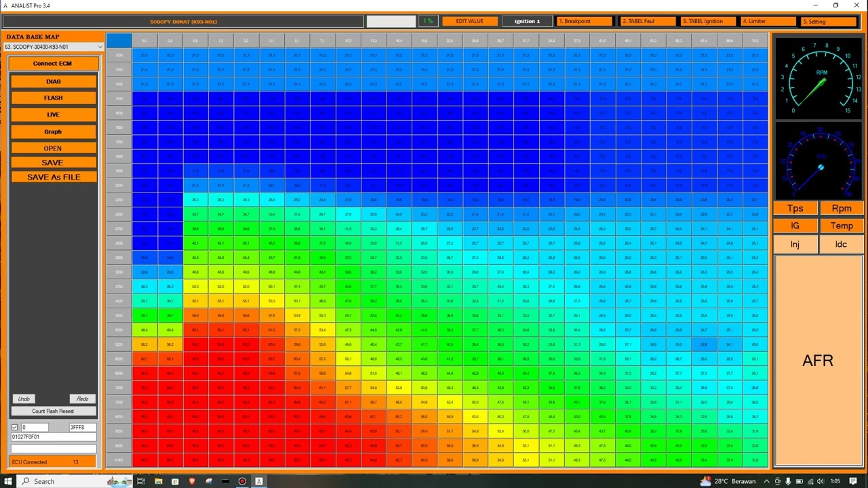The width and height of the screenshot is (868, 488).
Task: Click the SCOOPY DONAT (K93-N01) title bar
Action: tap(183, 22)
